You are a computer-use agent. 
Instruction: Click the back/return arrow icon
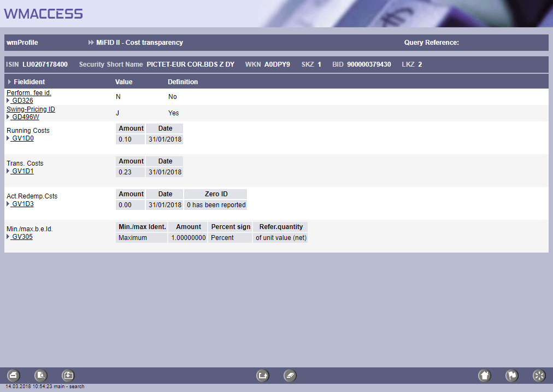(263, 376)
